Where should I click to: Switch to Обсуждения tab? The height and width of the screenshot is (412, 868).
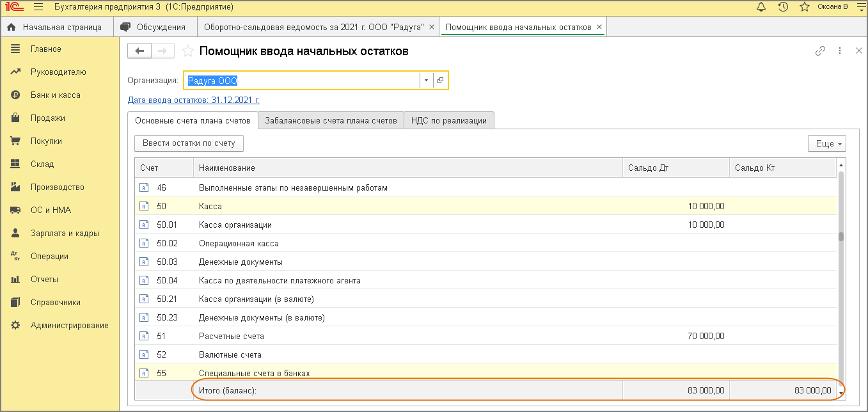click(x=155, y=27)
